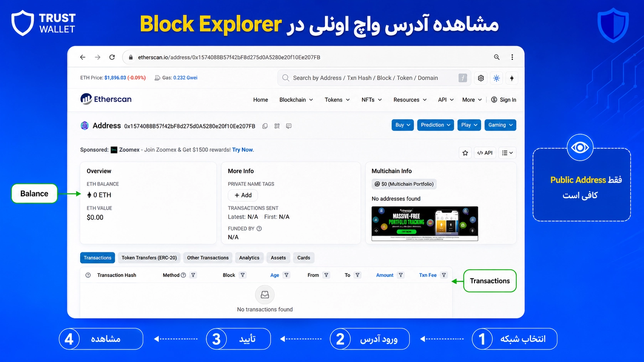This screenshot has height=362, width=644.
Task: Filter transactions by Amount
Action: (401, 275)
